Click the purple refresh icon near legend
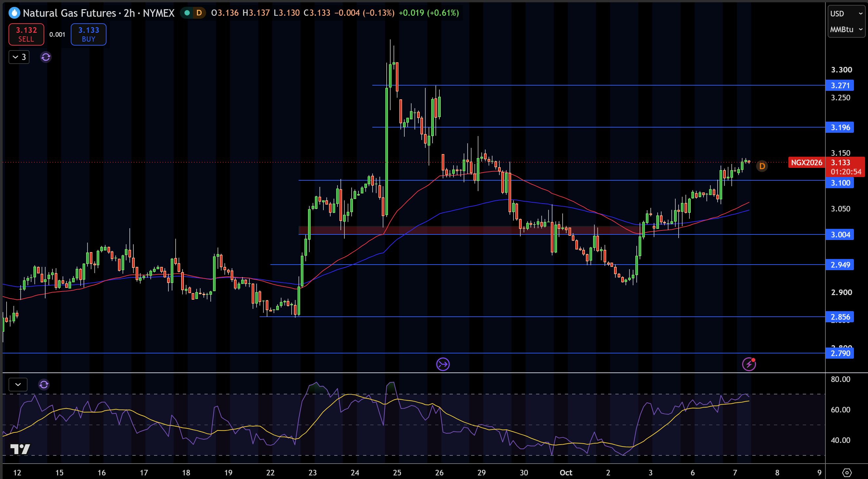Viewport: 868px width, 479px height. click(x=46, y=57)
